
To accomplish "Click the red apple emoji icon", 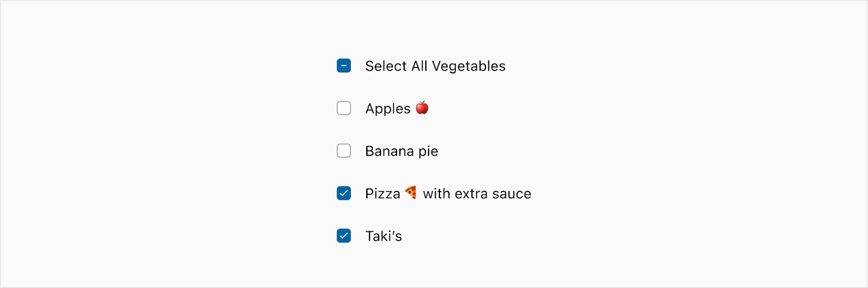I will (422, 108).
